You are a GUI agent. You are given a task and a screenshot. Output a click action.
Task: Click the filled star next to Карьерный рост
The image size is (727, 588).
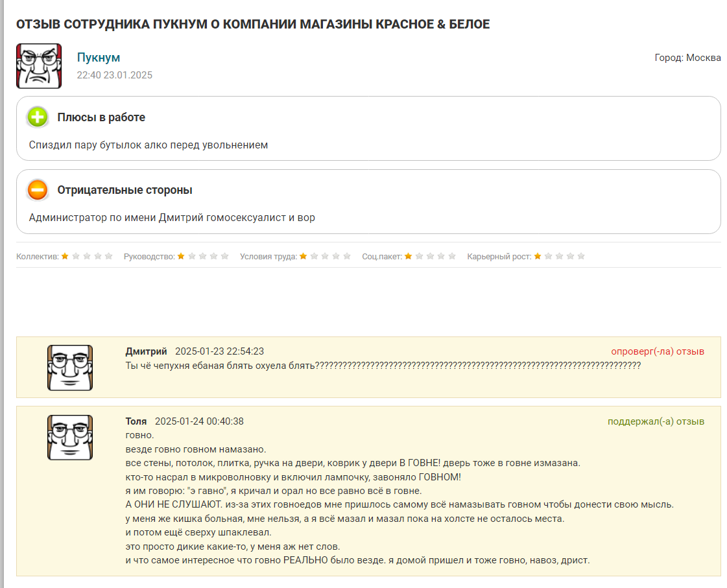[538, 256]
